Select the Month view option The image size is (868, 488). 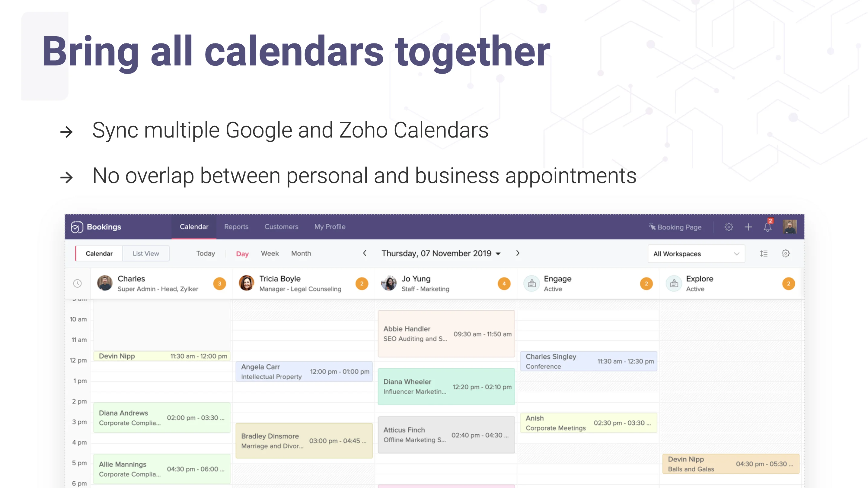click(301, 253)
